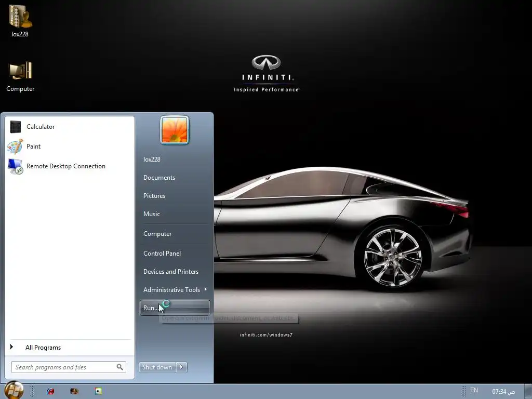Image resolution: width=532 pixels, height=399 pixels.
Task: Click the Show desktop button
Action: (528, 392)
